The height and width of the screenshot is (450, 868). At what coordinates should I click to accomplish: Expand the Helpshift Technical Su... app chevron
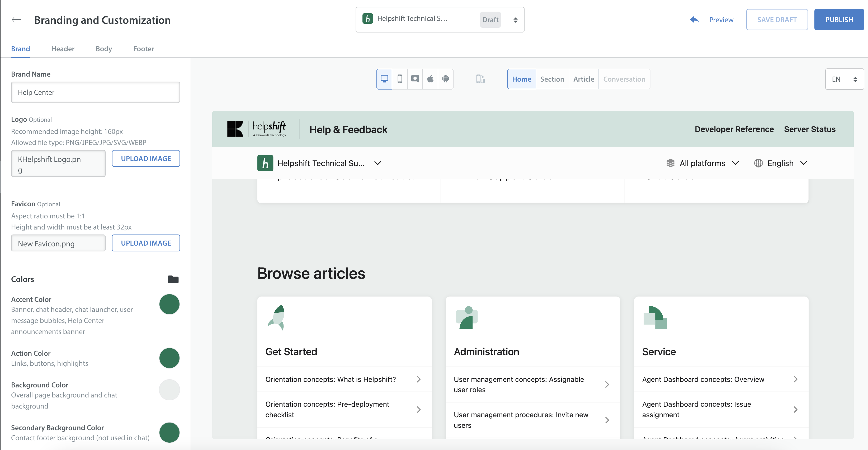(x=378, y=163)
